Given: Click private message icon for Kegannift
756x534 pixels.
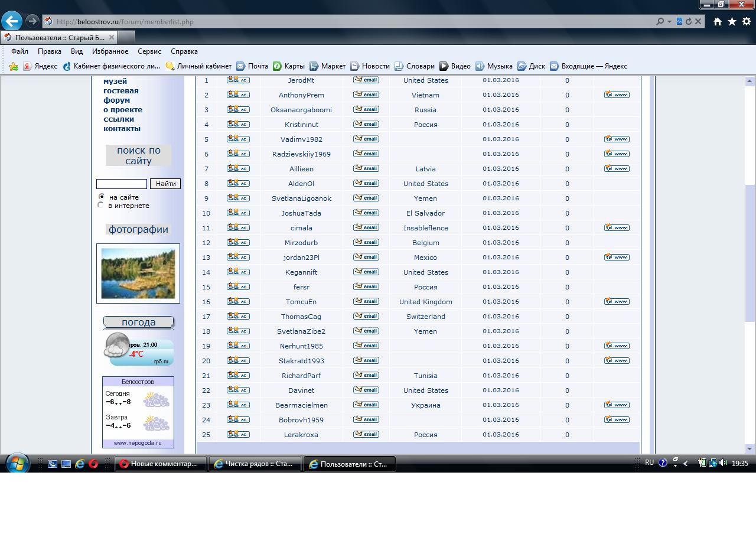Looking at the screenshot, I should [x=238, y=272].
